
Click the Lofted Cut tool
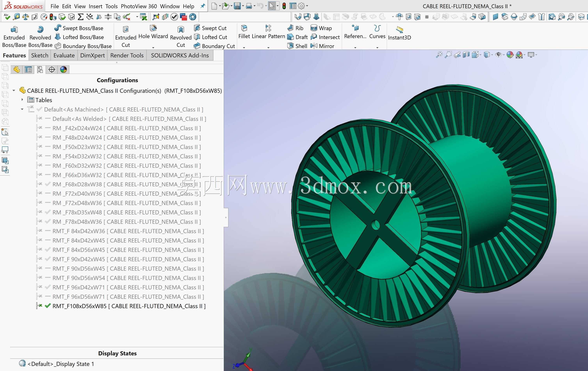pyautogui.click(x=210, y=37)
